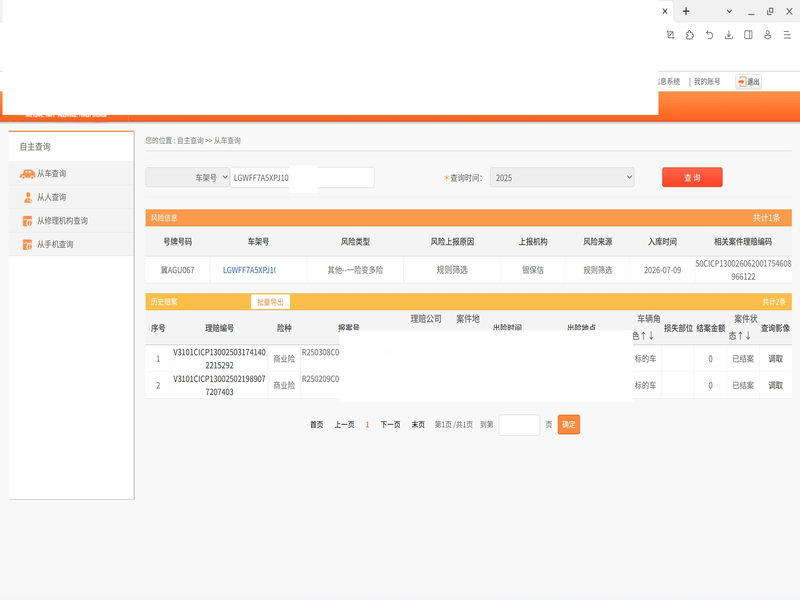Sort by the 案件状态 column header
Image resolution: width=800 pixels, height=600 pixels.
click(742, 327)
